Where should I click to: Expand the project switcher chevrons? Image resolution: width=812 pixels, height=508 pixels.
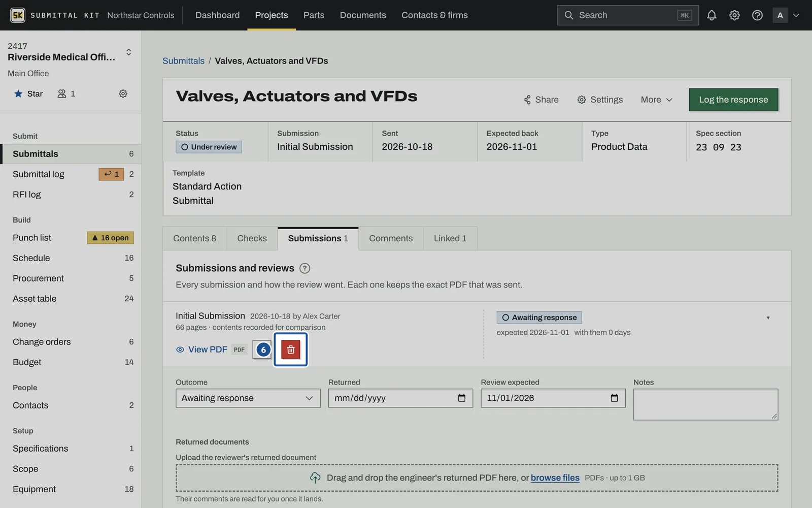click(128, 52)
